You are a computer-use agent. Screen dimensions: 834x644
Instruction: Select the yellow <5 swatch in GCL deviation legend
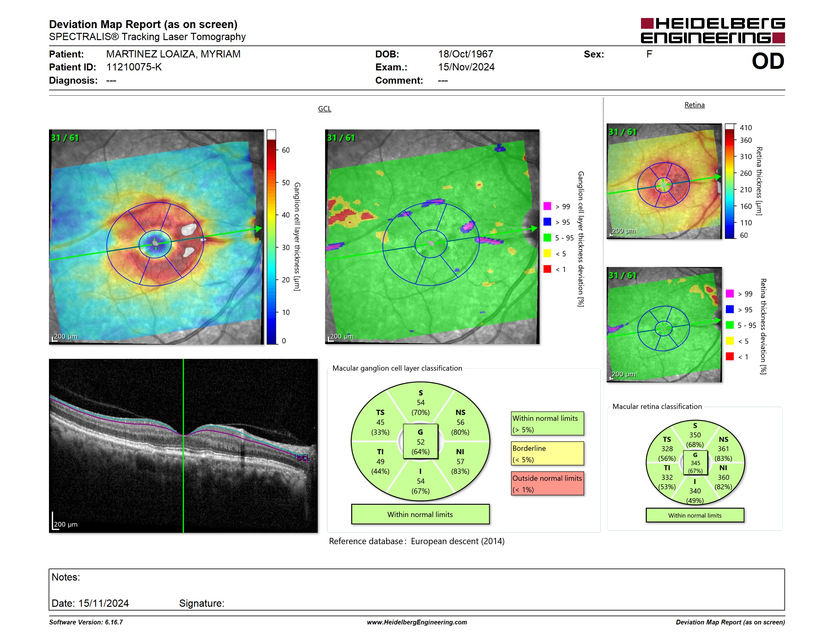coord(547,253)
